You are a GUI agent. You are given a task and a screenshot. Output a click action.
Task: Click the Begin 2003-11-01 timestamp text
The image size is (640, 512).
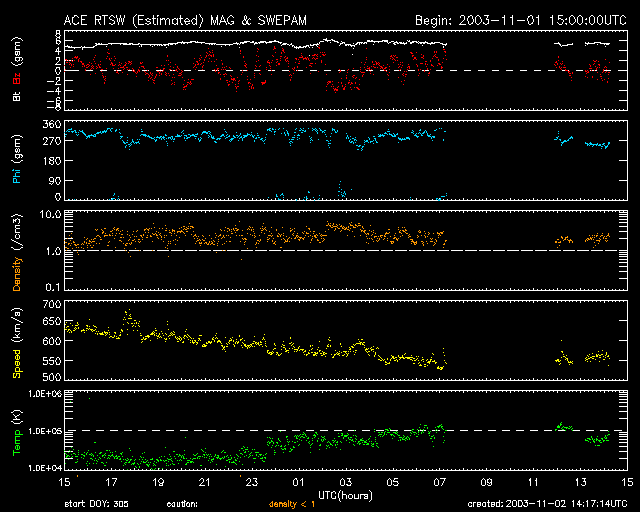520,20
